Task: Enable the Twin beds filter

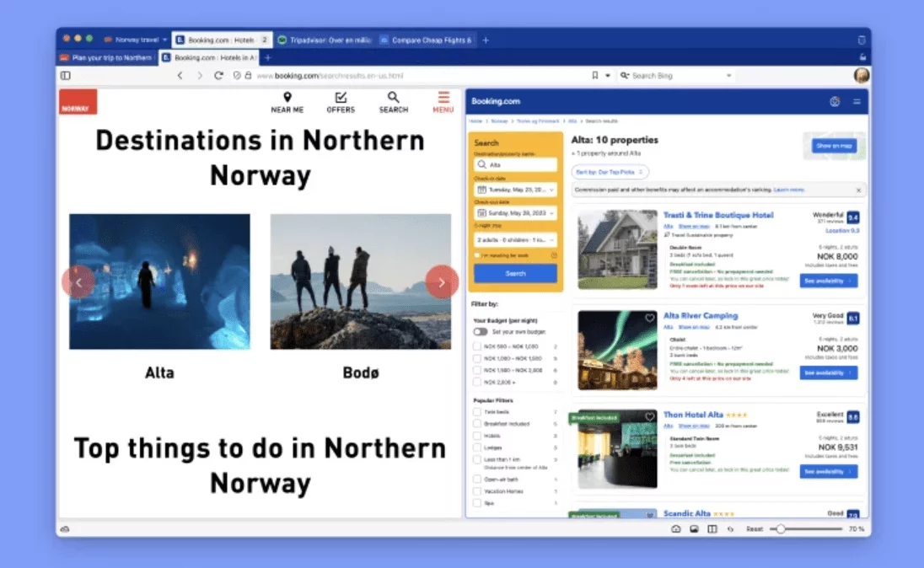Action: [x=476, y=412]
